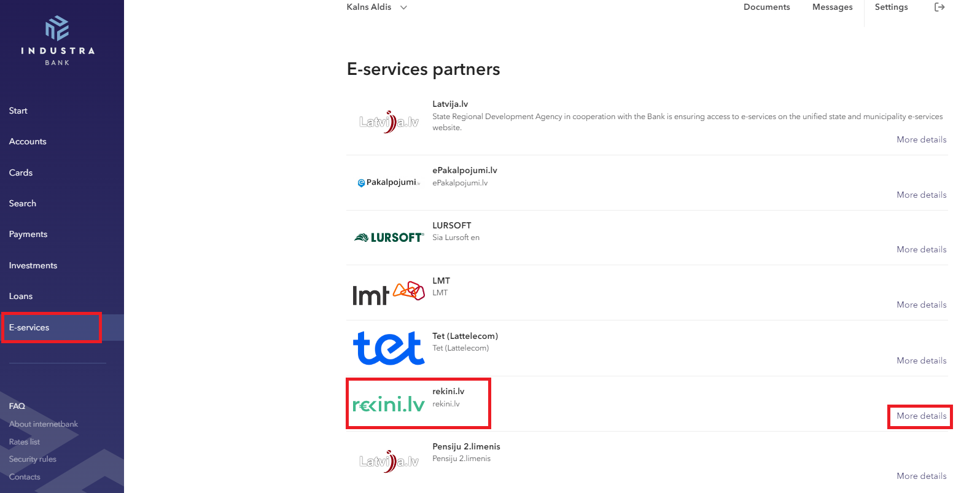Click the Pensiju 2.limenis Latvija.lv logo
980x493 pixels.
(x=389, y=461)
